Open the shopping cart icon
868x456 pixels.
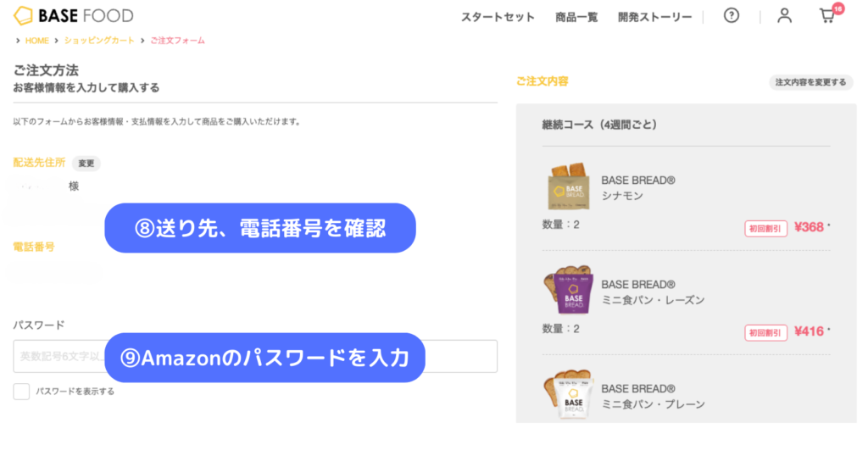(x=827, y=16)
